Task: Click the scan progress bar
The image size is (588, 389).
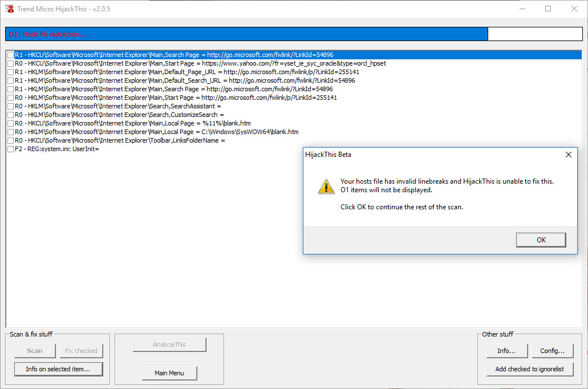Action: click(x=294, y=34)
